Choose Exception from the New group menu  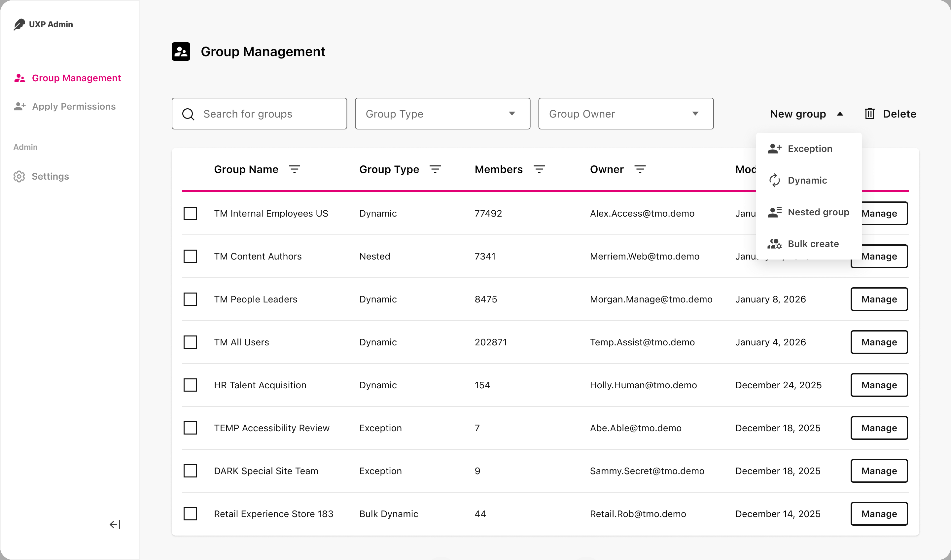[809, 149]
